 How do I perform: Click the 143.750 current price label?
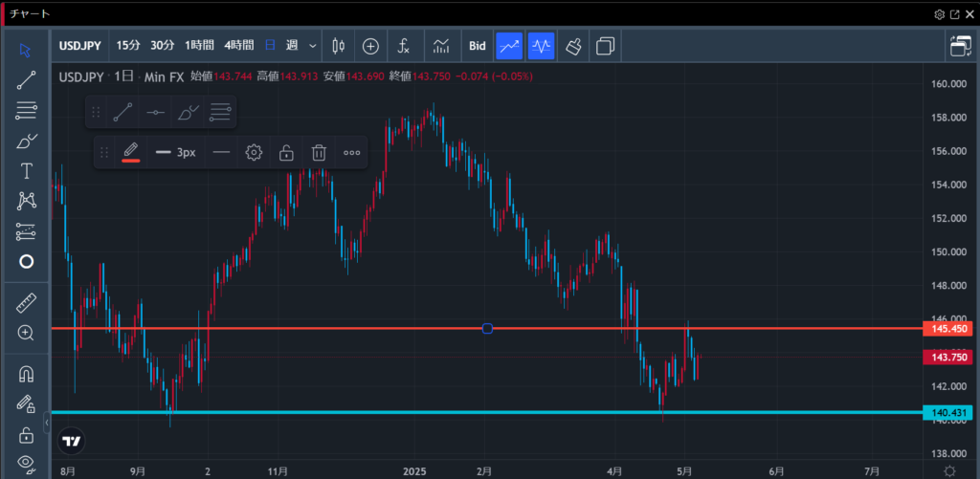[947, 358]
